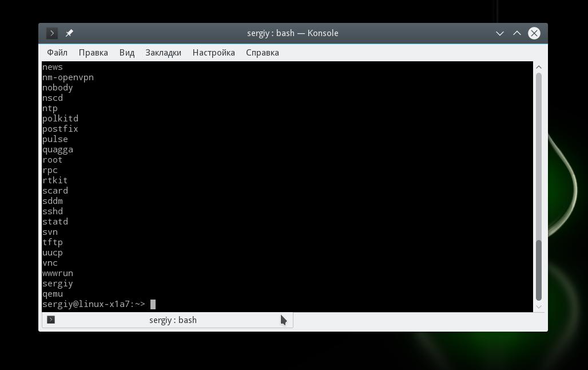
Task: Click the 'sergiy' user line in the output
Action: [x=57, y=284]
